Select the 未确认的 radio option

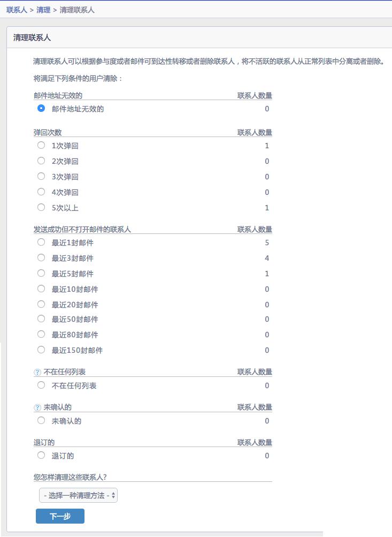tap(41, 420)
